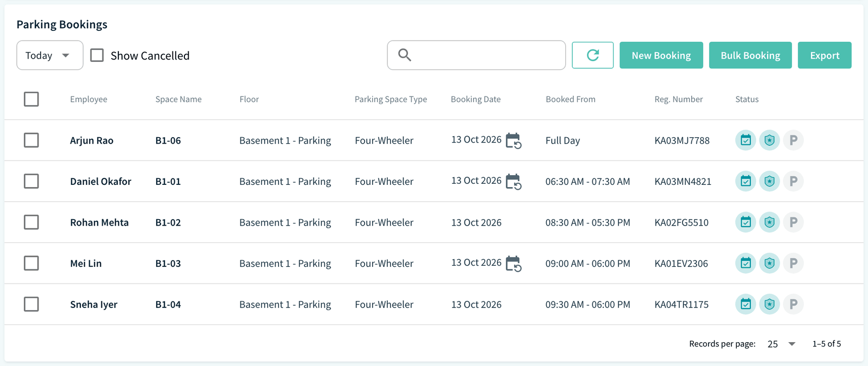Click the Export button

pos(825,55)
